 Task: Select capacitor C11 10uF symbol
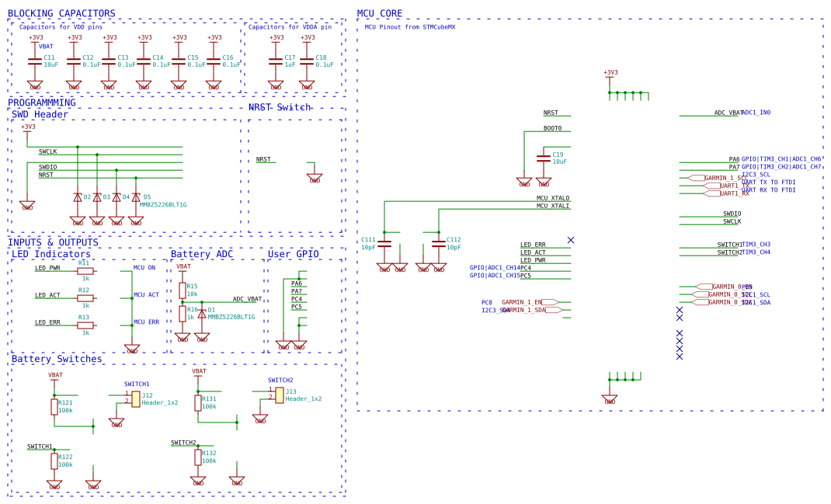tap(35, 62)
